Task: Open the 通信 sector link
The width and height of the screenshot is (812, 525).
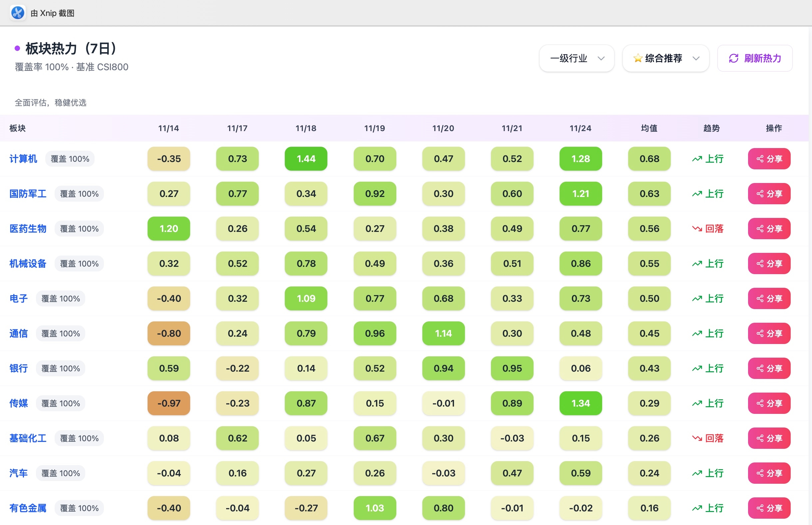Action: point(18,333)
